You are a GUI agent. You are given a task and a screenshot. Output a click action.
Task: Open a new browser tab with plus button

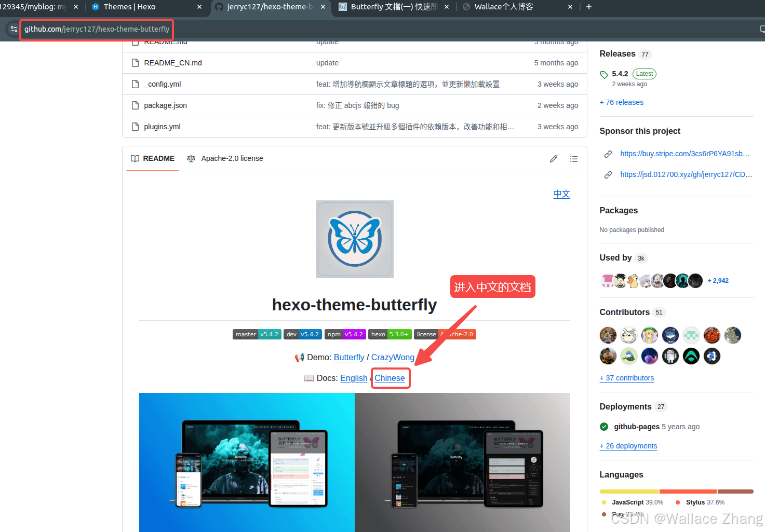(x=589, y=7)
